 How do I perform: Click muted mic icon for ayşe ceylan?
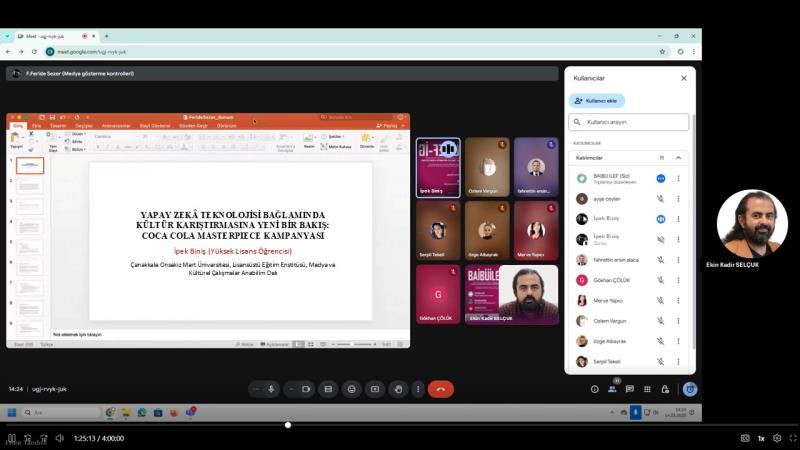660,199
